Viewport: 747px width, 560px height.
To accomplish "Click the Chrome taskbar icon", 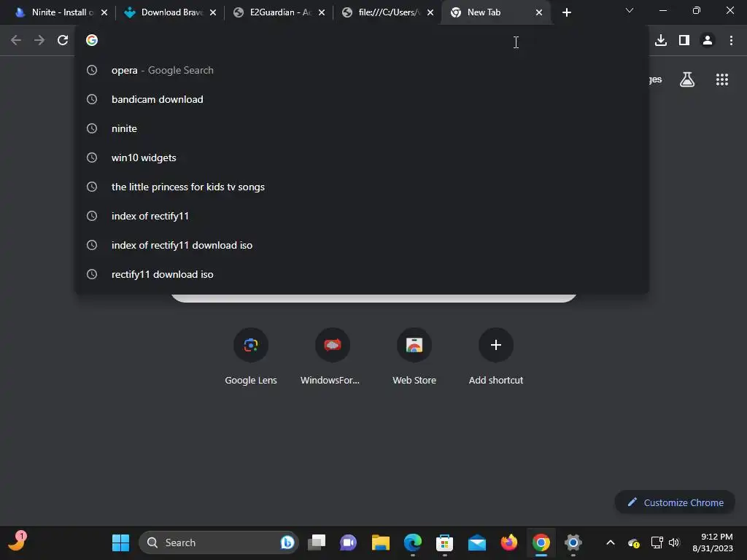I will point(541,542).
